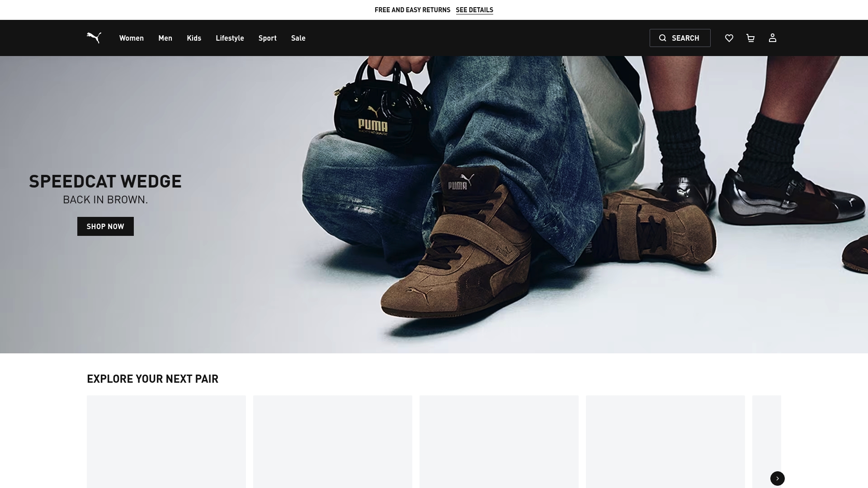Open the Men menu
Image resolution: width=868 pixels, height=488 pixels.
pyautogui.click(x=165, y=38)
